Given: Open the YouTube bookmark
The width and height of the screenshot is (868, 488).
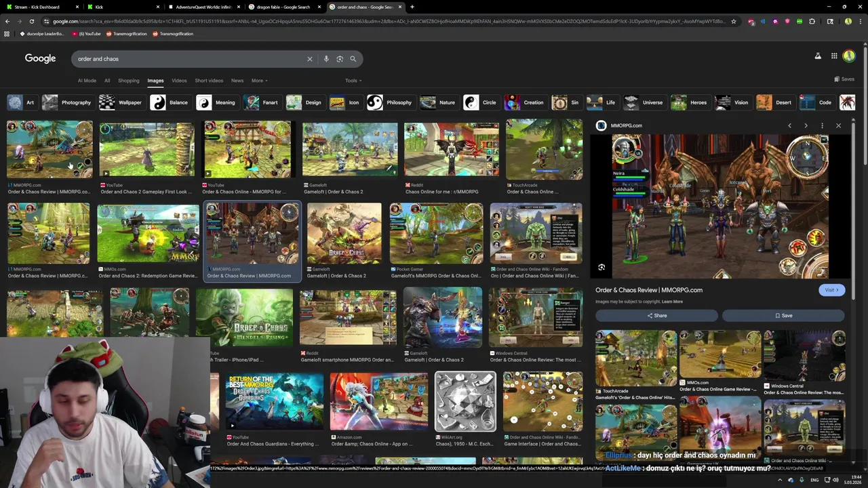Looking at the screenshot, I should click(86, 34).
